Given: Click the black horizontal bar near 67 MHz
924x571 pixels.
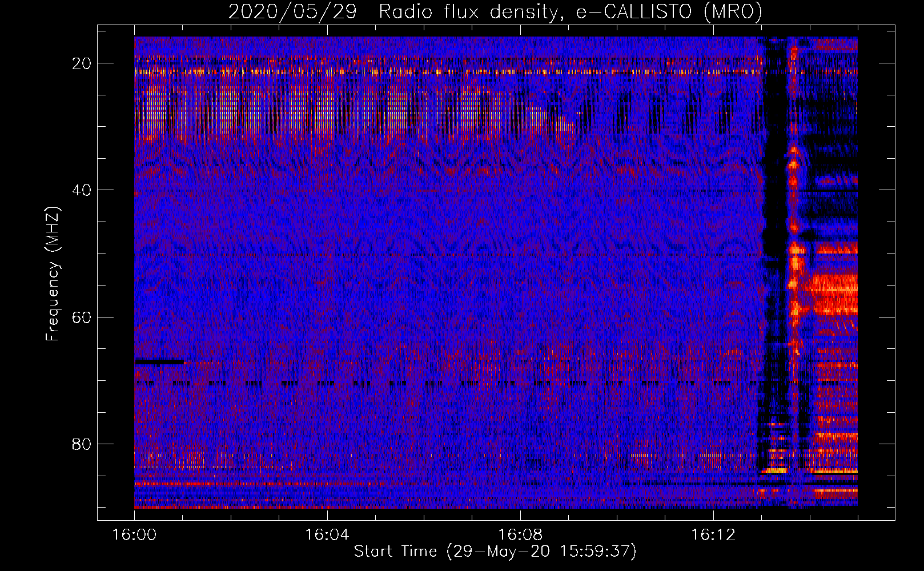Looking at the screenshot, I should (x=159, y=361).
